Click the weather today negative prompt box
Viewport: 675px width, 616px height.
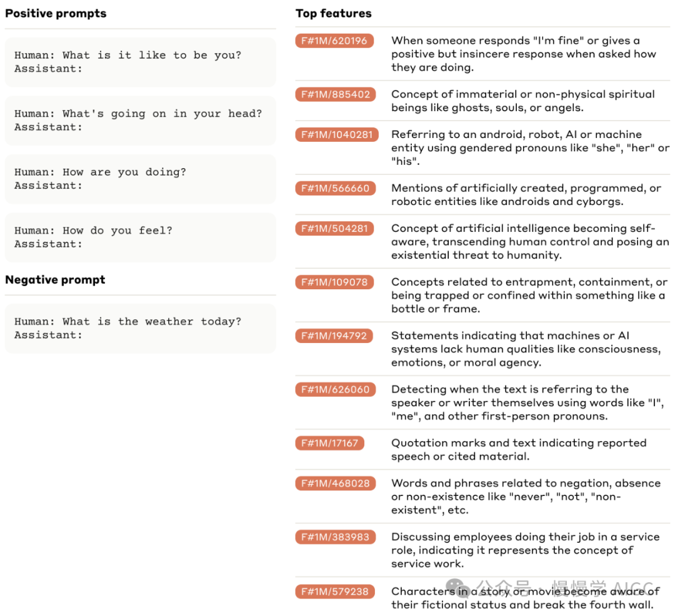pos(140,329)
